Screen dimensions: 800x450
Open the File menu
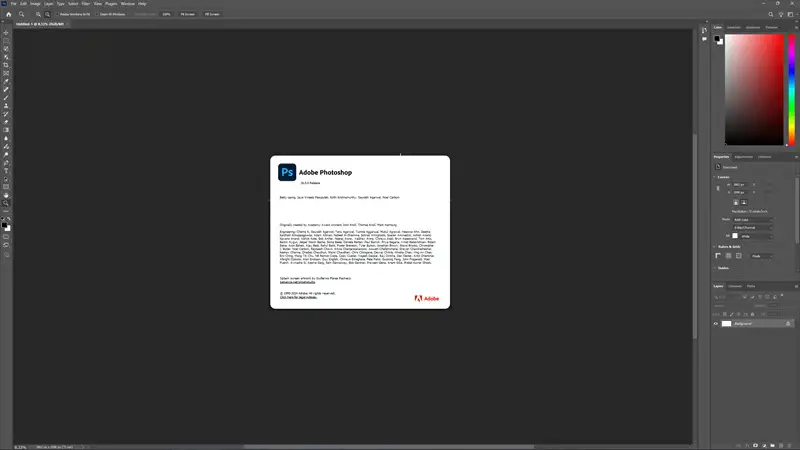14,4
